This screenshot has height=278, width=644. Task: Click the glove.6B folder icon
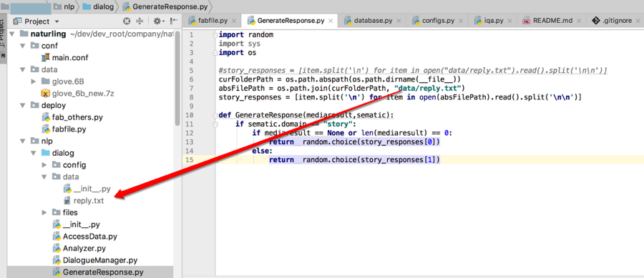pos(46,81)
